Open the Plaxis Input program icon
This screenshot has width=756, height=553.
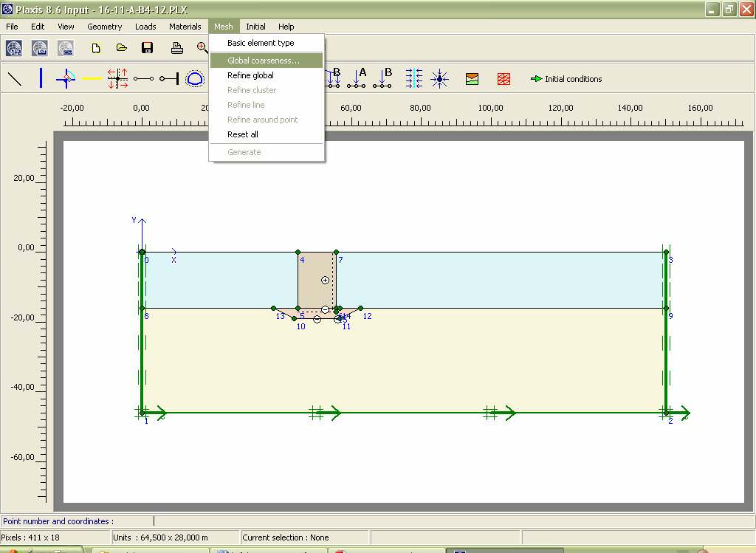pos(13,48)
